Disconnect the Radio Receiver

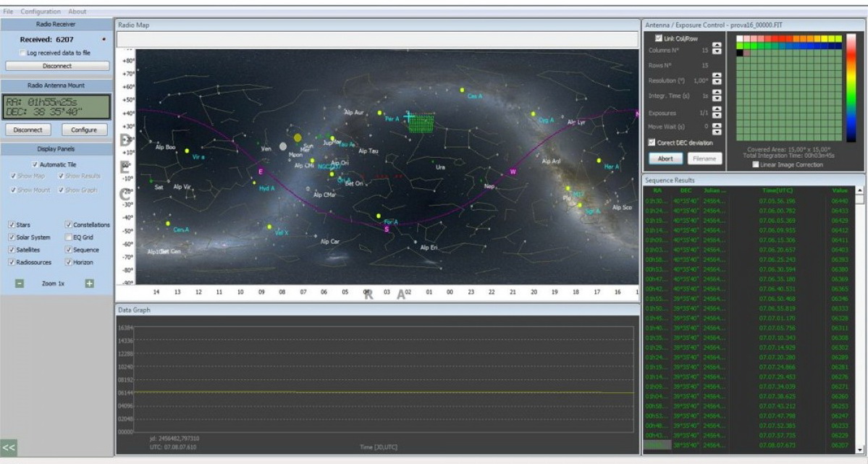pos(57,66)
